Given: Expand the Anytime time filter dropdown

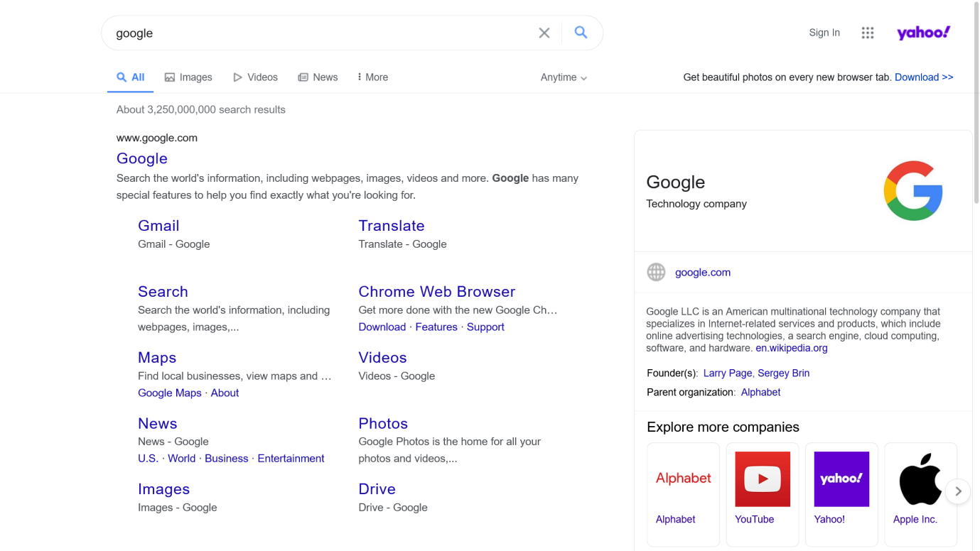Looking at the screenshot, I should click(x=564, y=77).
